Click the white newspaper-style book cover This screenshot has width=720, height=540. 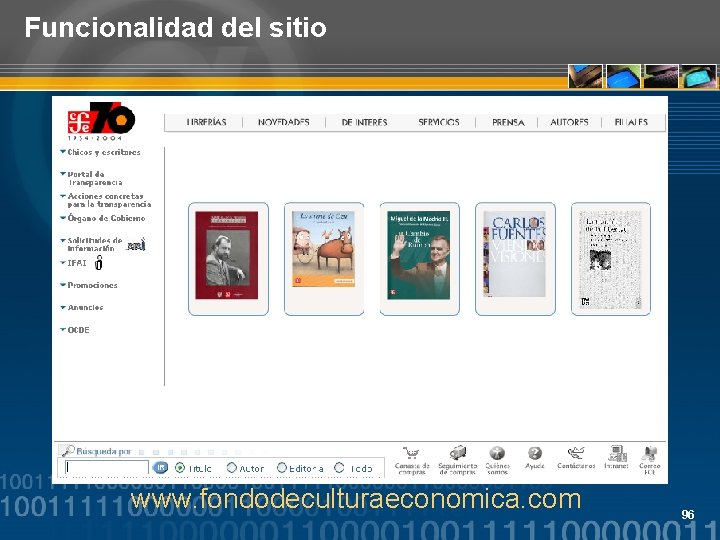point(610,259)
